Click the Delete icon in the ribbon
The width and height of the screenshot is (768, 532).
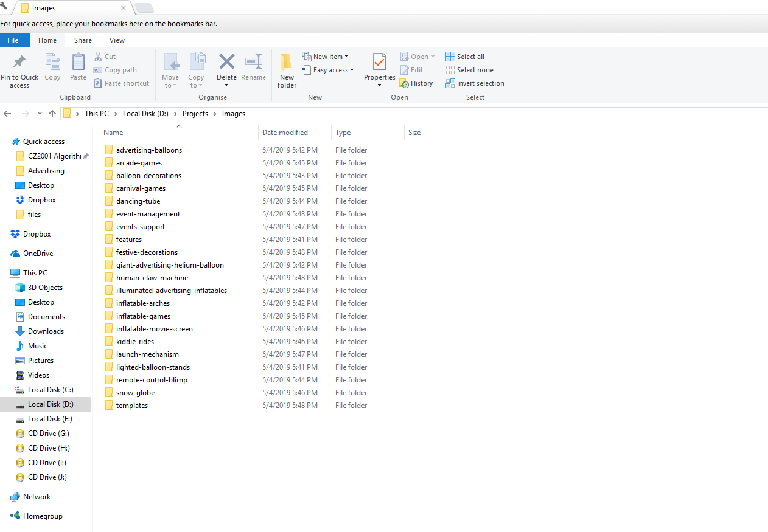(x=226, y=62)
